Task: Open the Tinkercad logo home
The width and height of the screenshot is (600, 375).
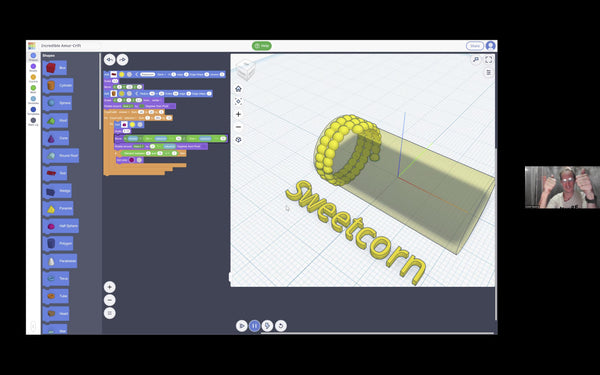Action: (32, 46)
